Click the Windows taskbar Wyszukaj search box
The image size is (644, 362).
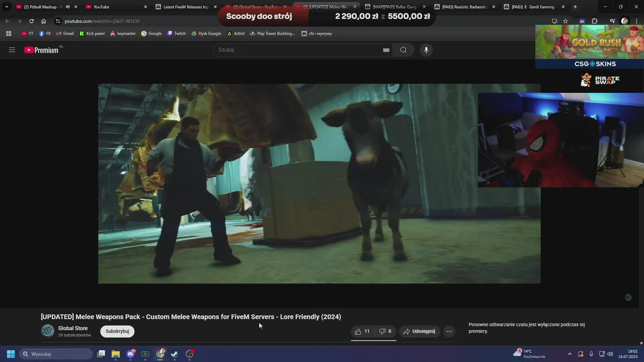[56, 354]
